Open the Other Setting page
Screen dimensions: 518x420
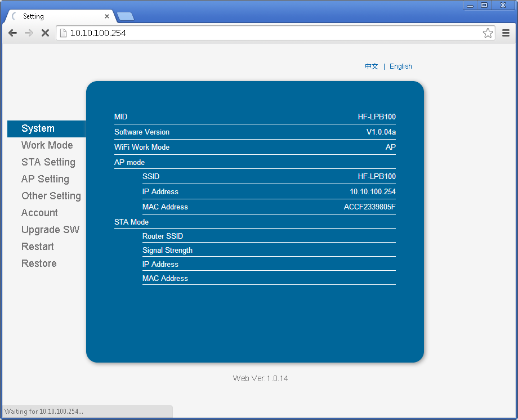click(51, 196)
